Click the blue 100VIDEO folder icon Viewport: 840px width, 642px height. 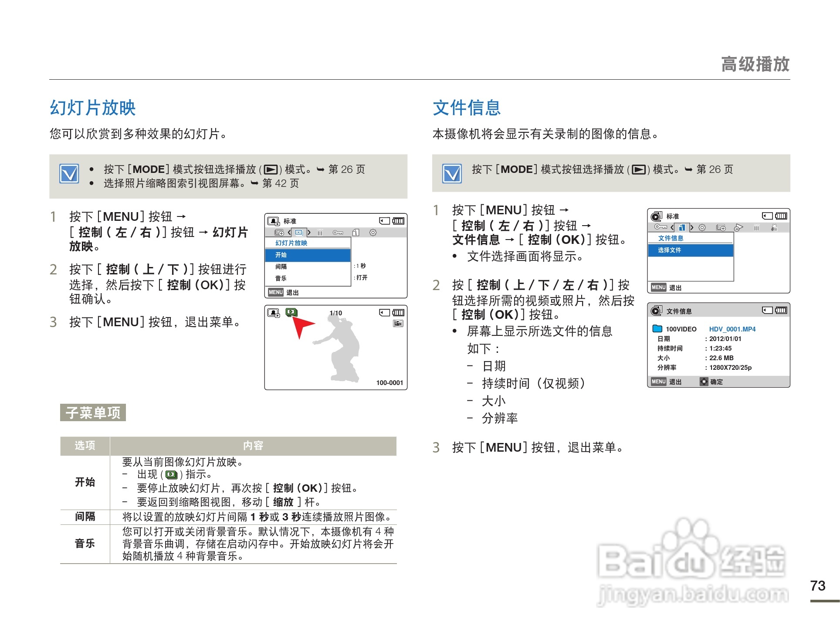coord(657,329)
